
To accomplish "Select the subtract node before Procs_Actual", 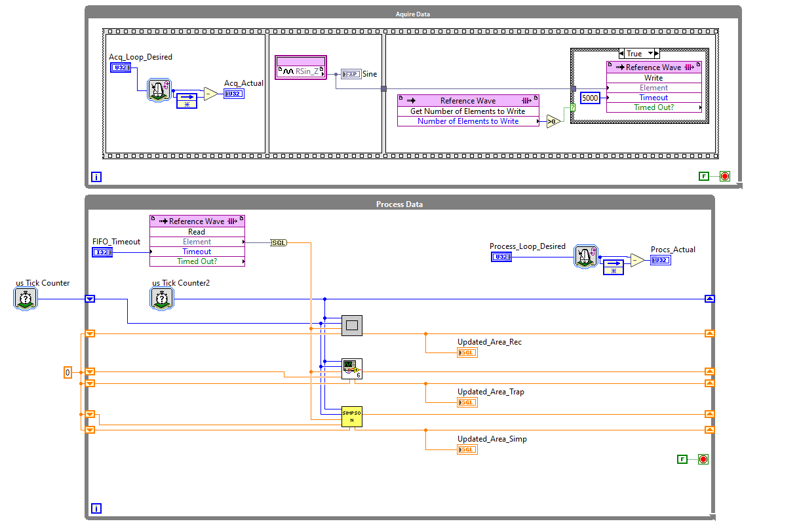I will coord(637,260).
